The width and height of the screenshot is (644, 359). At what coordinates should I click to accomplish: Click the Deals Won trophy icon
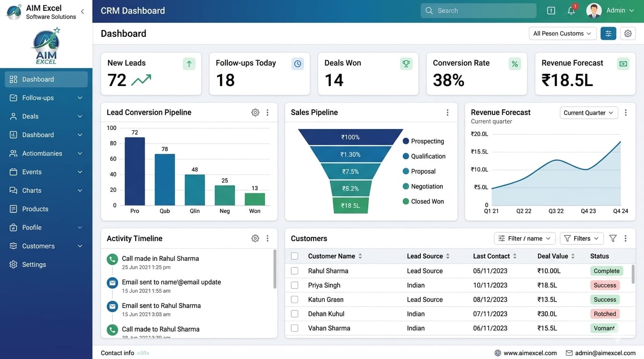(x=406, y=64)
